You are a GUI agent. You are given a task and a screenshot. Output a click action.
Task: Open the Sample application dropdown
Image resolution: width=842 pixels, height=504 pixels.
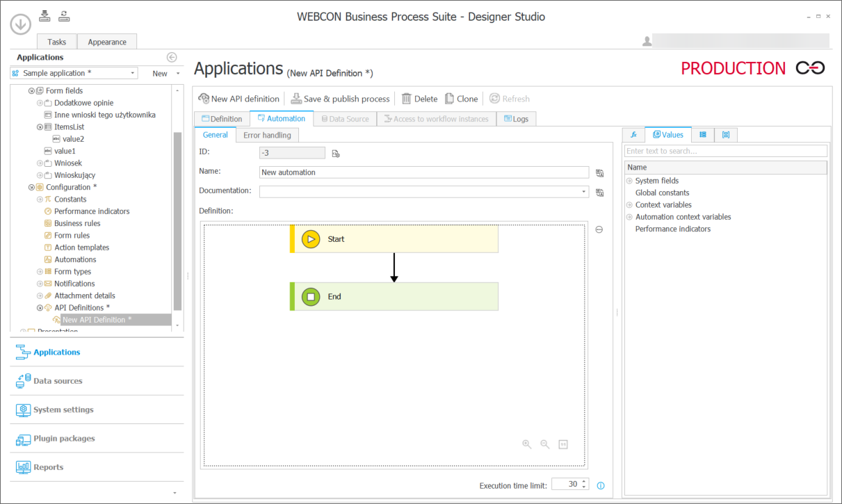click(133, 73)
